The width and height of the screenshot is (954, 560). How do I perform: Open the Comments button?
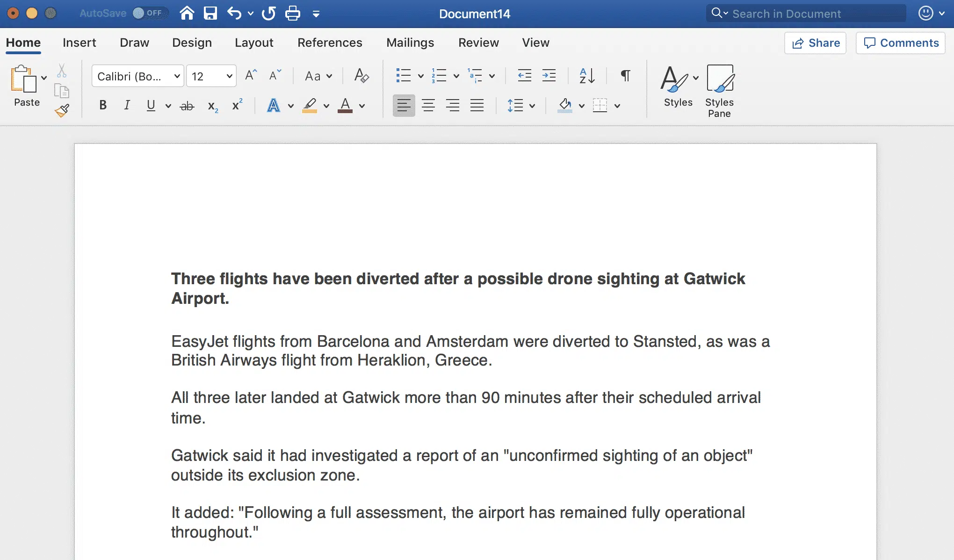click(901, 43)
